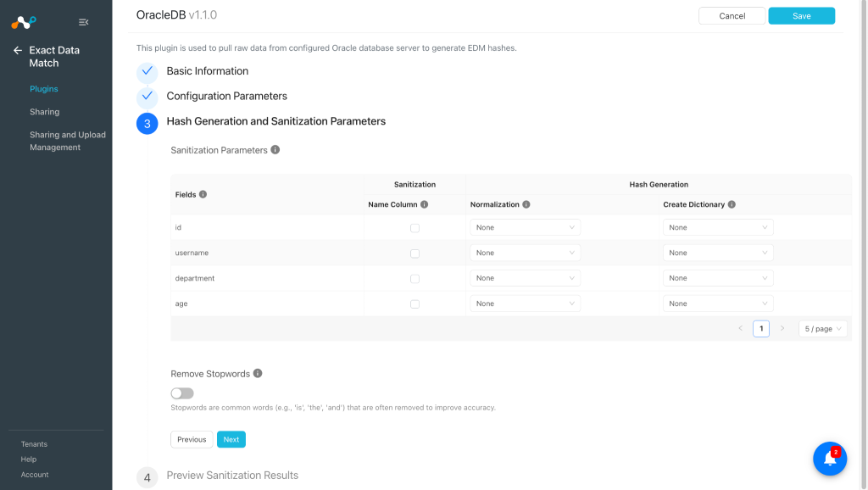Click the Hash Generation and Sanitization Parameters heading
868x490 pixels.
pos(276,121)
